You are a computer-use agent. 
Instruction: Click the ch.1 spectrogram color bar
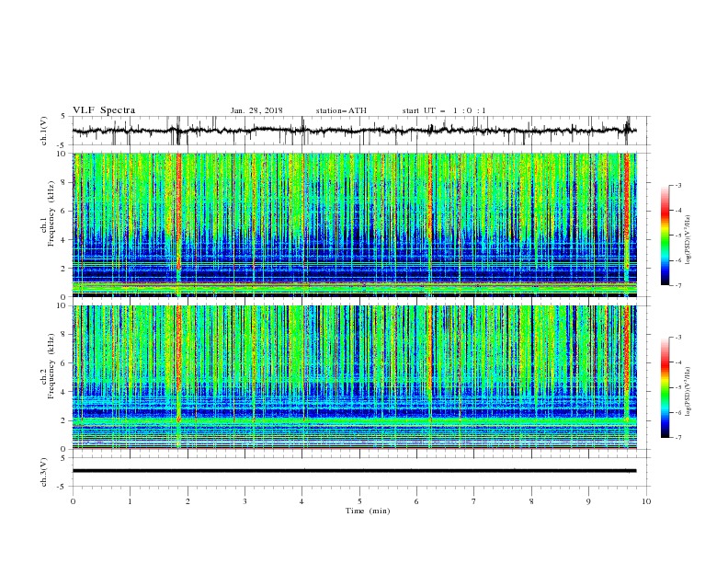(665, 236)
